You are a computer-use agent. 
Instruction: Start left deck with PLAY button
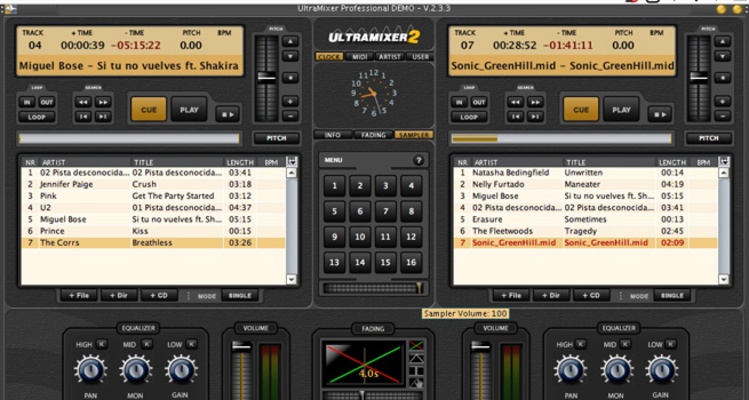tap(189, 109)
